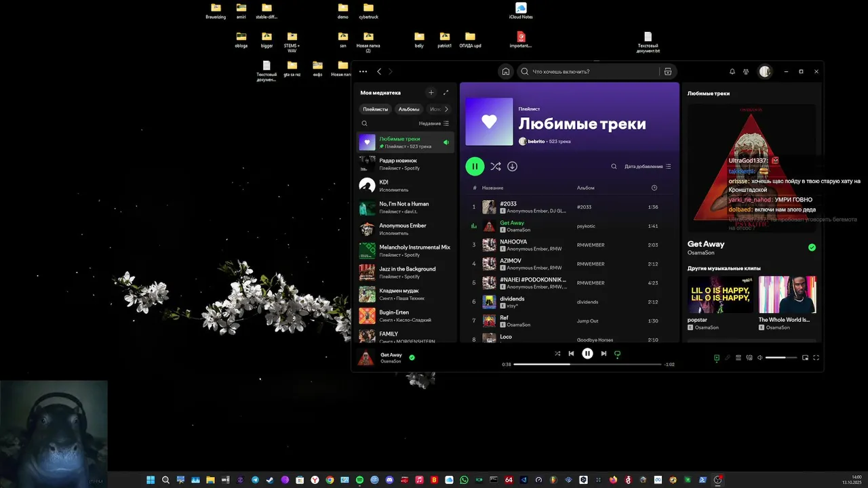The height and width of the screenshot is (488, 868).
Task: Open Радар новинок playlist in library
Action: pyautogui.click(x=406, y=163)
